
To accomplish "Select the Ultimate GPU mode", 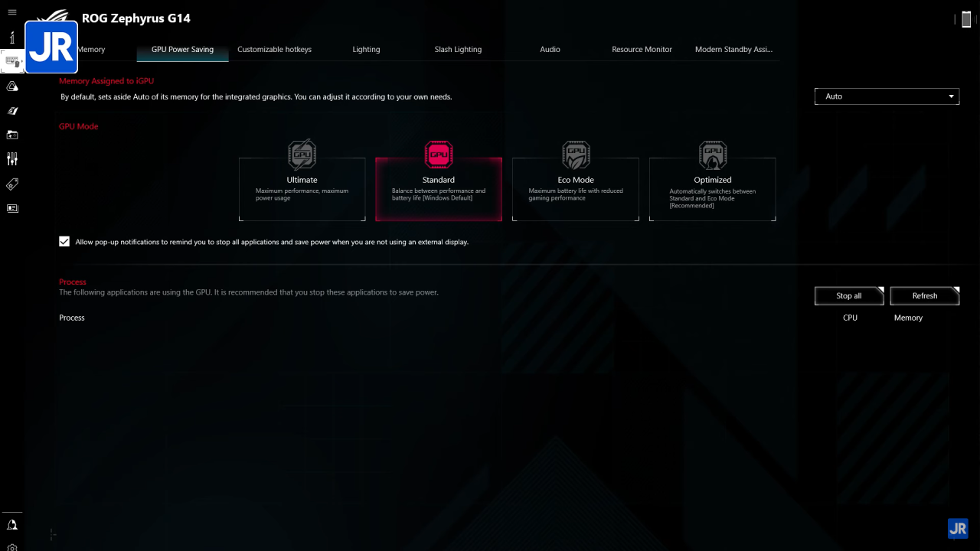I will pyautogui.click(x=302, y=188).
